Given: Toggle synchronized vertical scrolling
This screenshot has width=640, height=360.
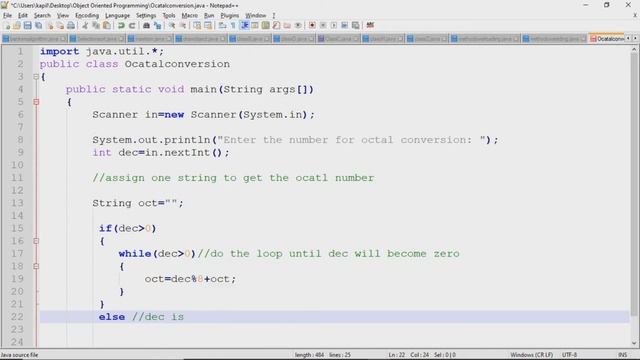Looking at the screenshot, I should coord(197,25).
